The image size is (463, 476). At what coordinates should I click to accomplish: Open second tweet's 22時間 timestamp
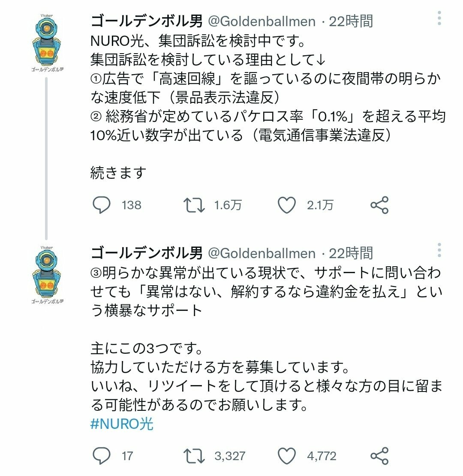pyautogui.click(x=351, y=253)
